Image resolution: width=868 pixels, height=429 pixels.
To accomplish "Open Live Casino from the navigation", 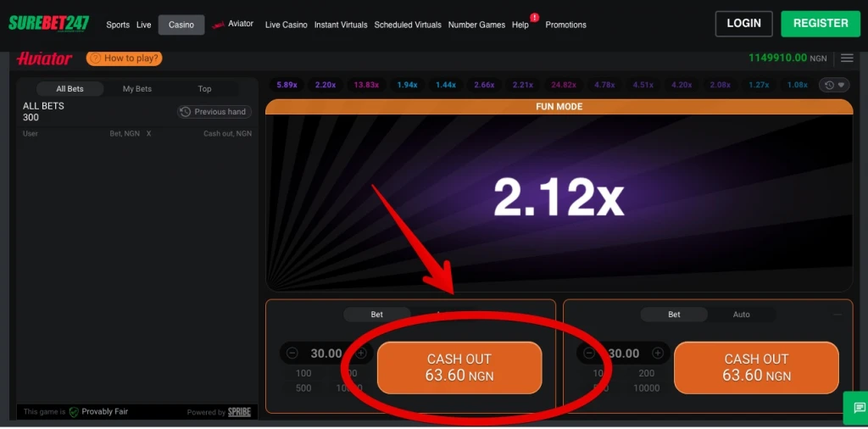I will coord(286,25).
